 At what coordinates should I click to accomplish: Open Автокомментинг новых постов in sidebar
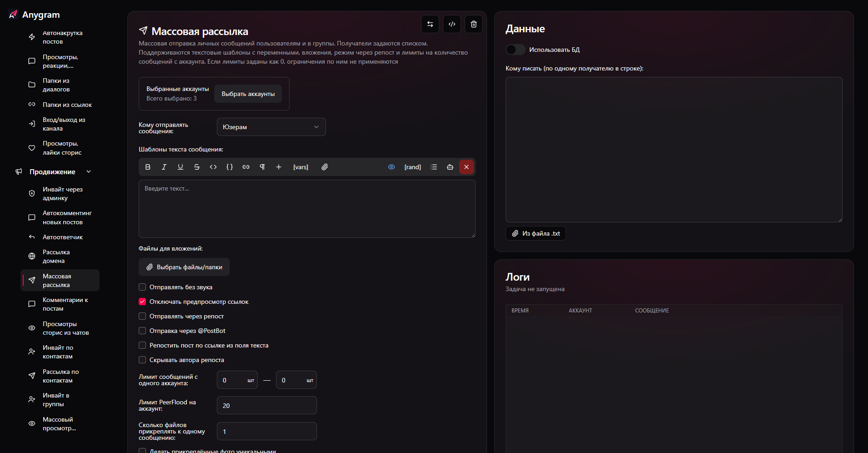[x=60, y=217]
